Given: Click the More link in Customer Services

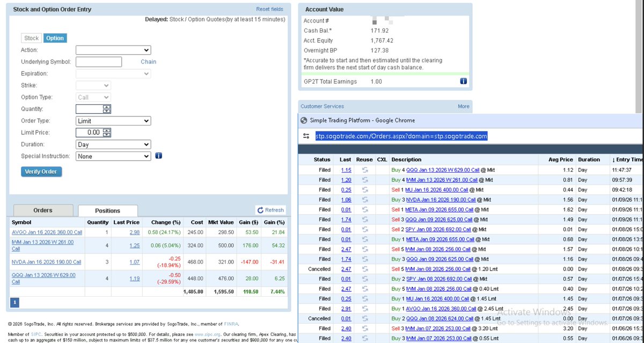Looking at the screenshot, I should click(x=464, y=106).
